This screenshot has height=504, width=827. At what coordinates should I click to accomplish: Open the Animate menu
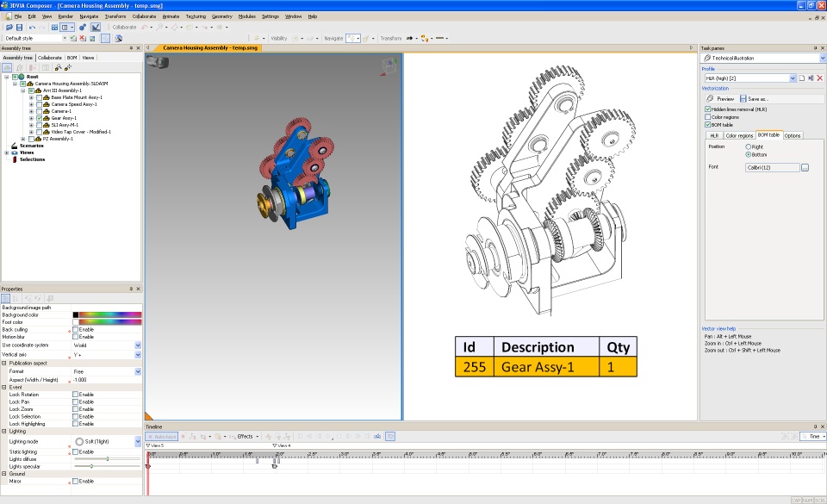point(171,16)
